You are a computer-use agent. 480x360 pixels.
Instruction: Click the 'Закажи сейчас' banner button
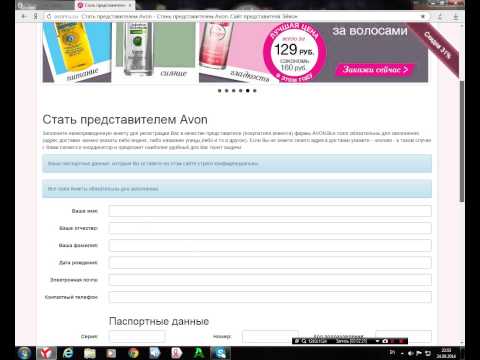coord(375,69)
